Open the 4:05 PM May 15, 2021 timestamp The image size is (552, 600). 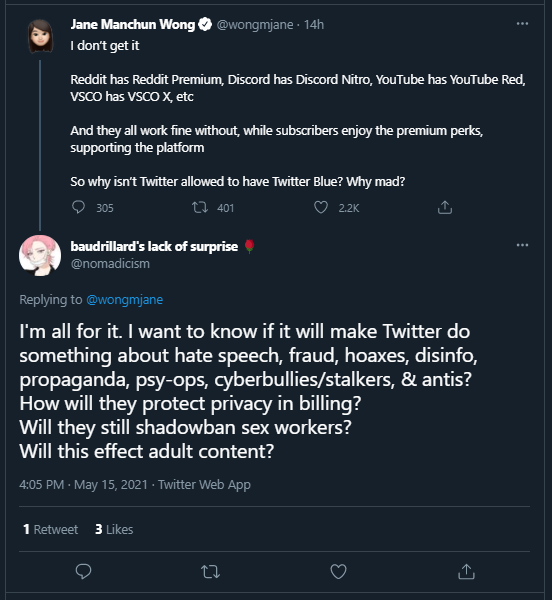pos(83,484)
